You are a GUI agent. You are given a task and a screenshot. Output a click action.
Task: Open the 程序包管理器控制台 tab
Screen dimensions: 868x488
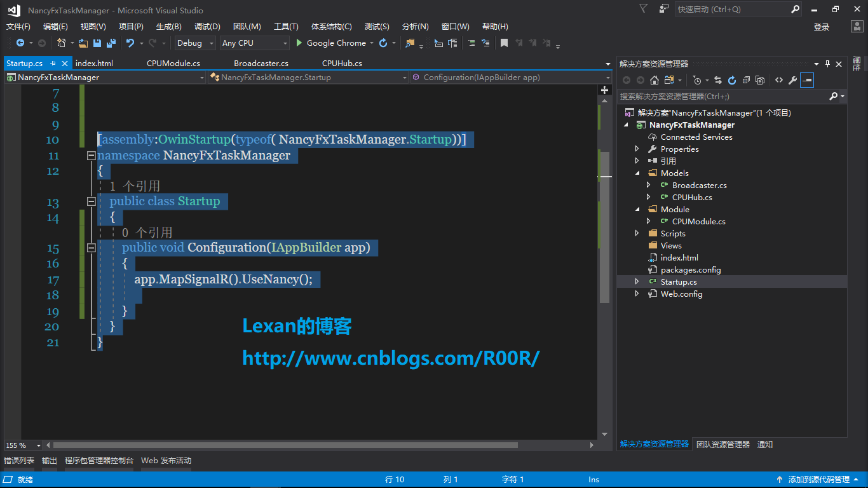pyautogui.click(x=99, y=461)
